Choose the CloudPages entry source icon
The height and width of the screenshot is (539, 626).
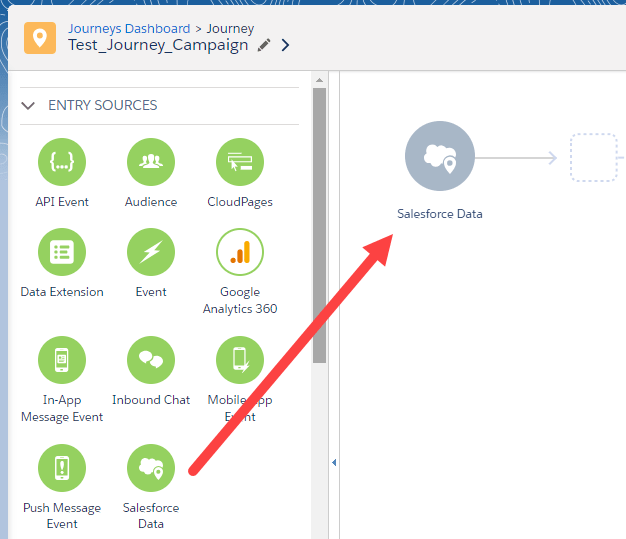click(x=240, y=162)
